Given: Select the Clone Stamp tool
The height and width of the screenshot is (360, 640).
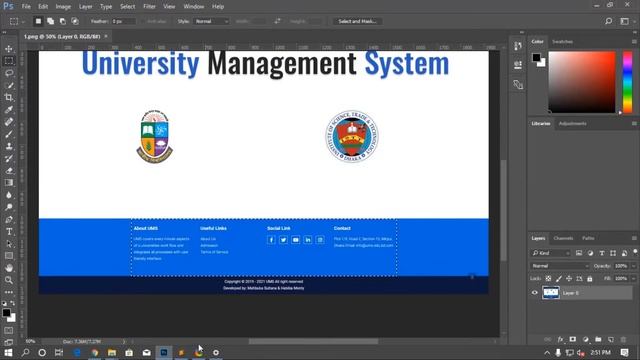Looking at the screenshot, I should coord(9,146).
